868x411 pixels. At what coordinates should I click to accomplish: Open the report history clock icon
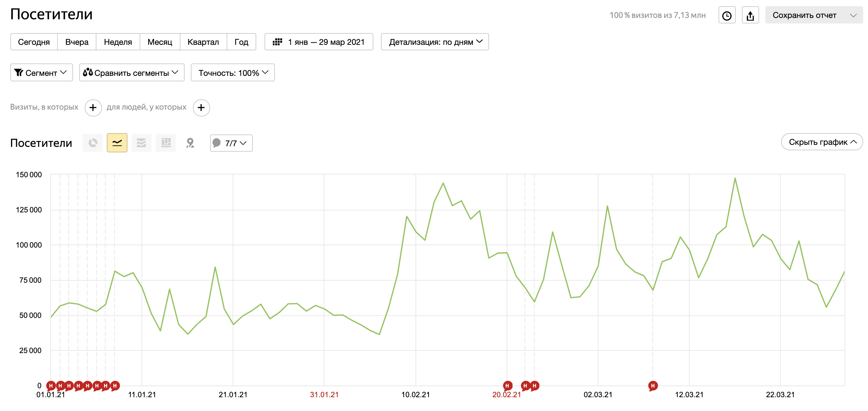pos(727,15)
